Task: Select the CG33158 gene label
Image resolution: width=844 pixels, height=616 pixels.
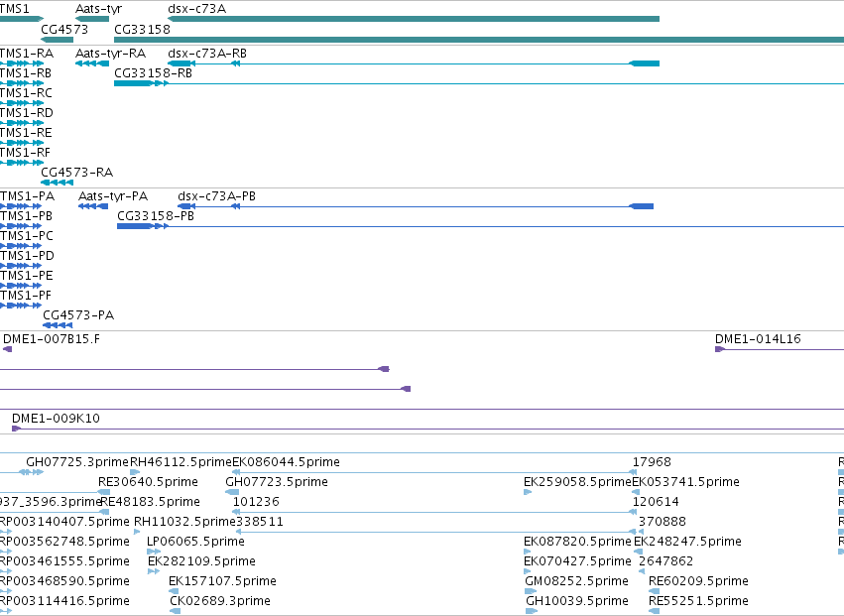Action: click(142, 30)
